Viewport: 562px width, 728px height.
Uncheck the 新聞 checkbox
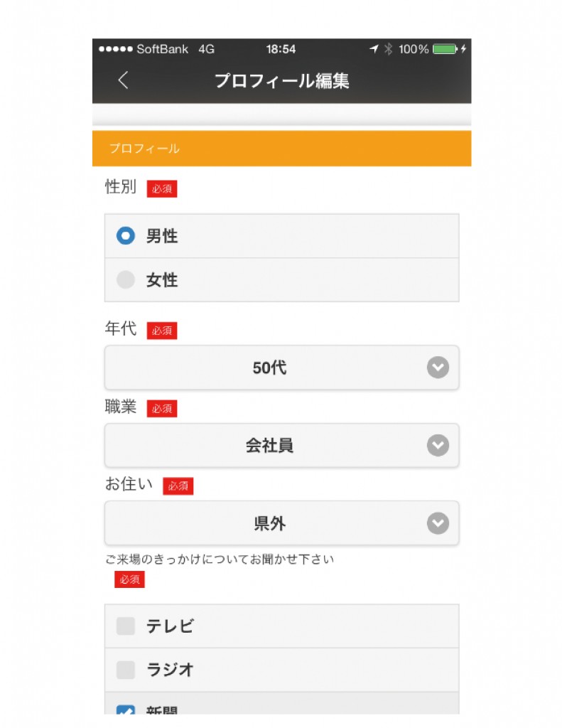tap(126, 710)
